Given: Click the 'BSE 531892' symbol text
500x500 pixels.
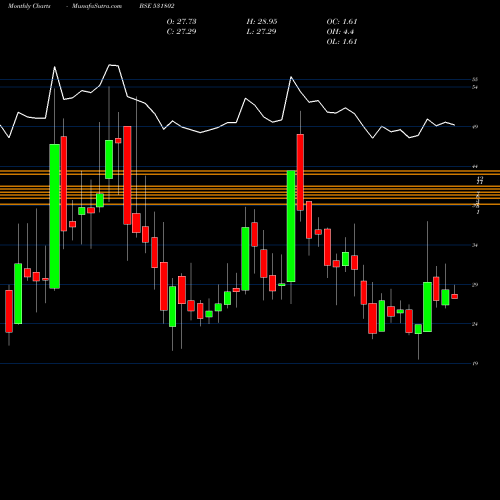Looking at the screenshot, I should point(157,6).
